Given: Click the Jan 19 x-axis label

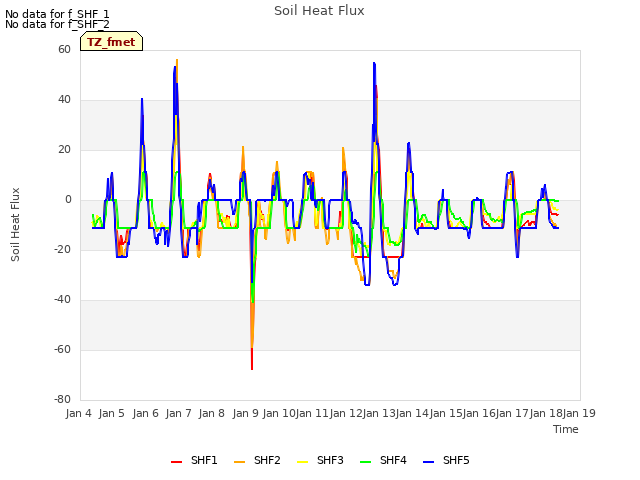Looking at the screenshot, I should [579, 413].
